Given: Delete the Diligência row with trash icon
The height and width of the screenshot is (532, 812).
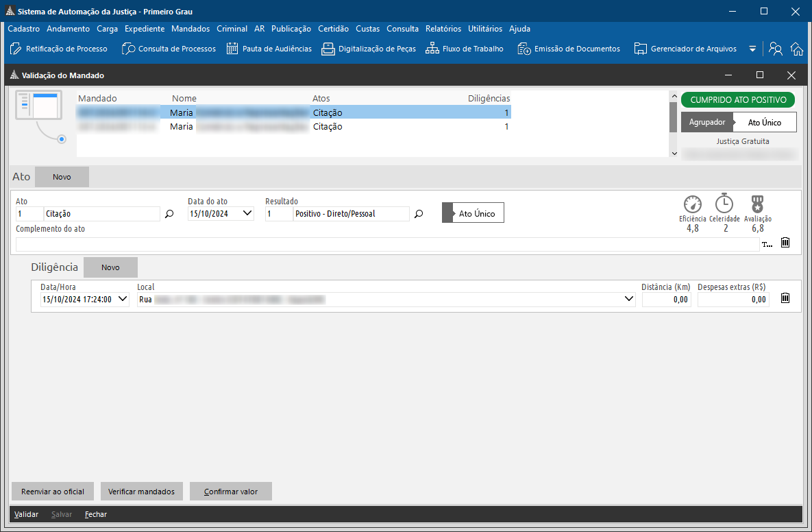Looking at the screenshot, I should (785, 298).
